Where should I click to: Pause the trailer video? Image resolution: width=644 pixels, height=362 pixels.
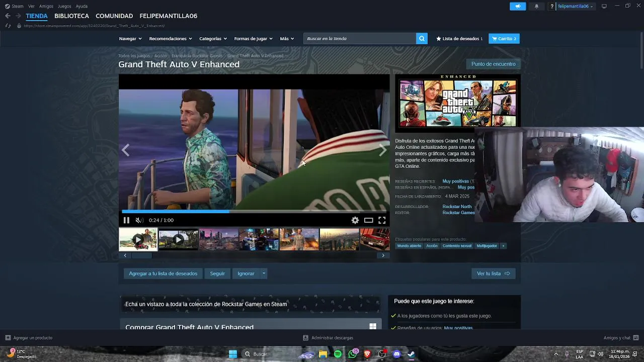point(126,220)
